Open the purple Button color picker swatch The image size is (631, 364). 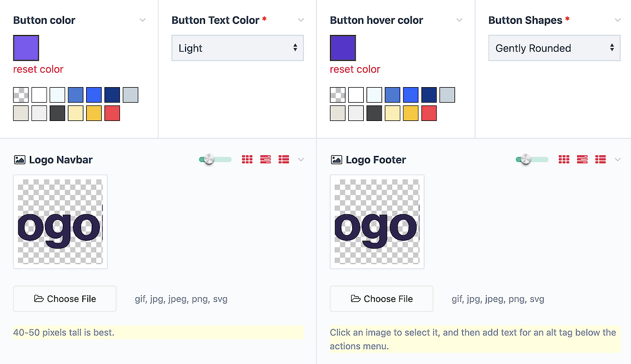[26, 48]
